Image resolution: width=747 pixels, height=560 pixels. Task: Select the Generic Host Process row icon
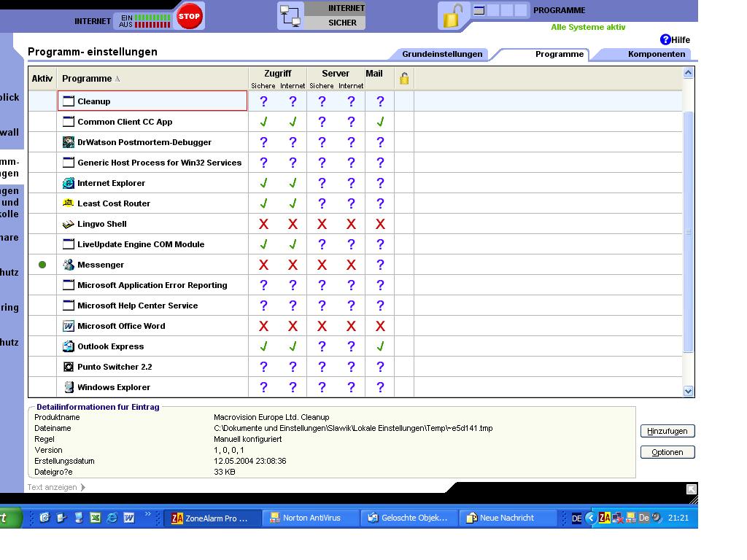click(x=69, y=163)
